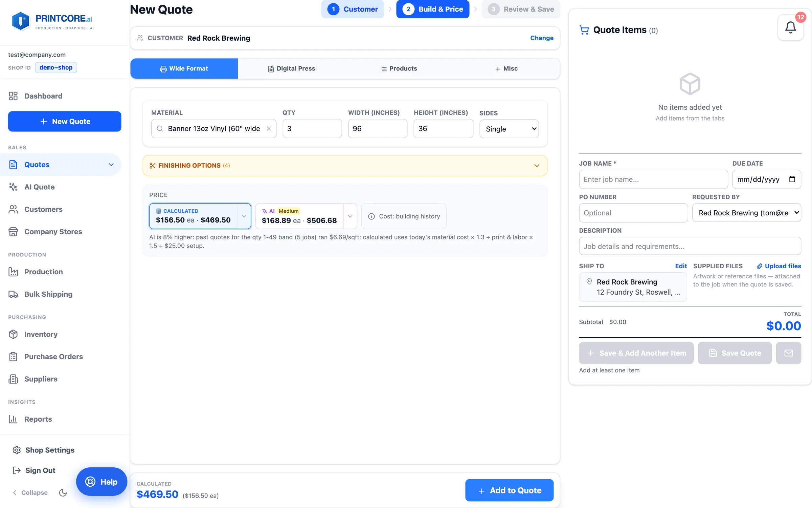Viewport: 812px width, 508px height.
Task: Open the due date calendar picker icon
Action: click(792, 179)
